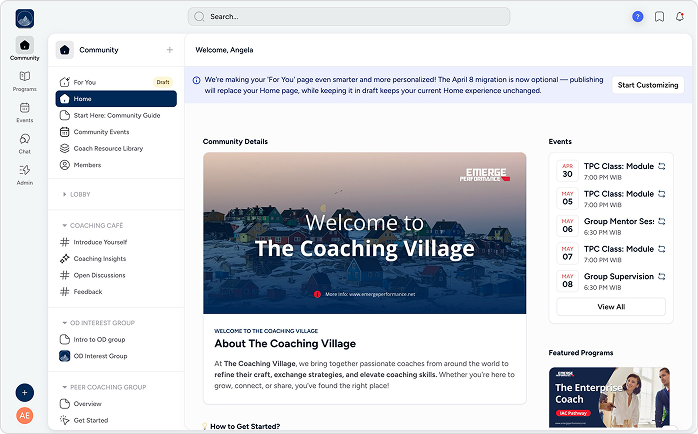Click the Welcome, Angela greeting
Screen dimensions: 698x434
click(x=224, y=50)
